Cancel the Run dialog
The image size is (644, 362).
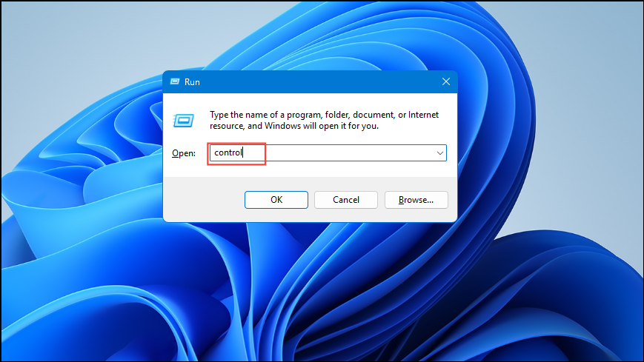[x=346, y=200]
